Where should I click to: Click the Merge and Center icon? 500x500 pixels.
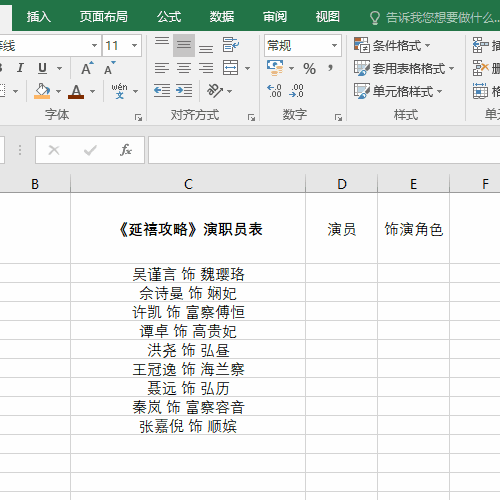[231, 68]
